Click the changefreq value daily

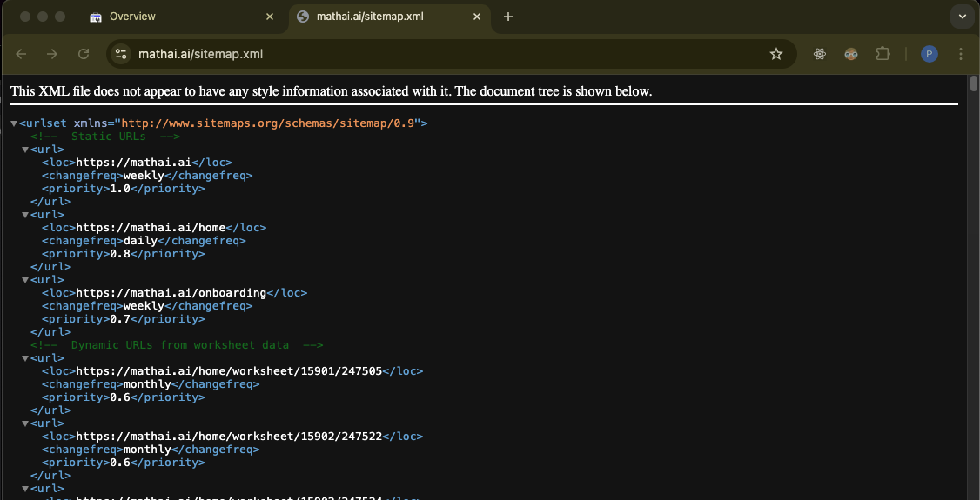pos(140,241)
